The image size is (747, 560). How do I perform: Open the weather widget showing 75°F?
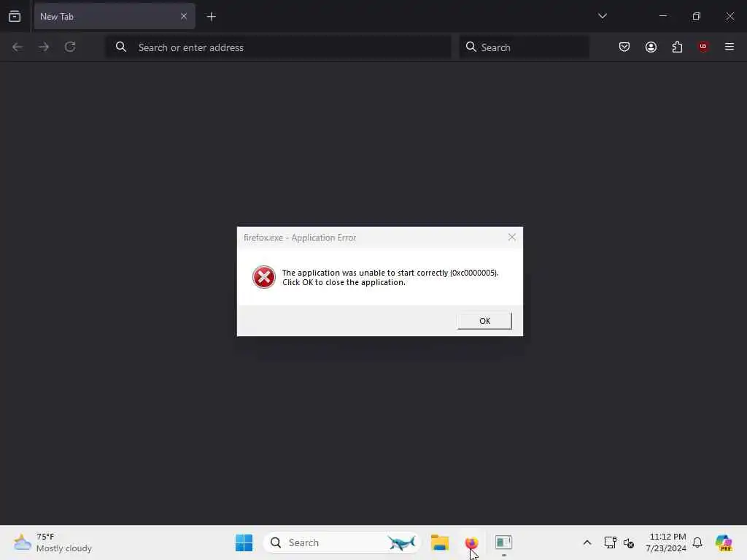53,542
